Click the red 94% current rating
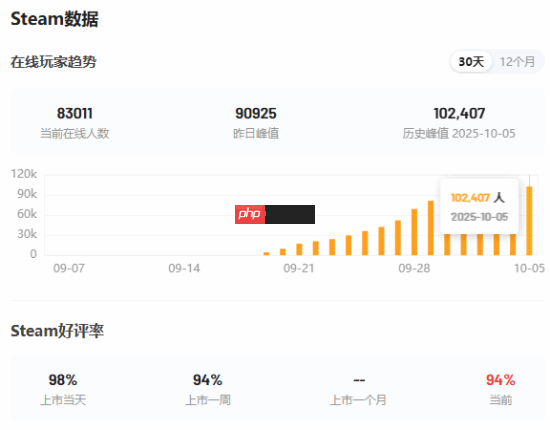The image size is (550, 430). point(501,380)
